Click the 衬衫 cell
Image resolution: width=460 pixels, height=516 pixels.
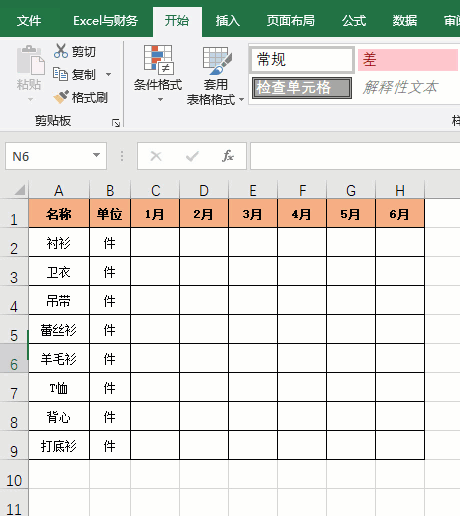click(59, 242)
